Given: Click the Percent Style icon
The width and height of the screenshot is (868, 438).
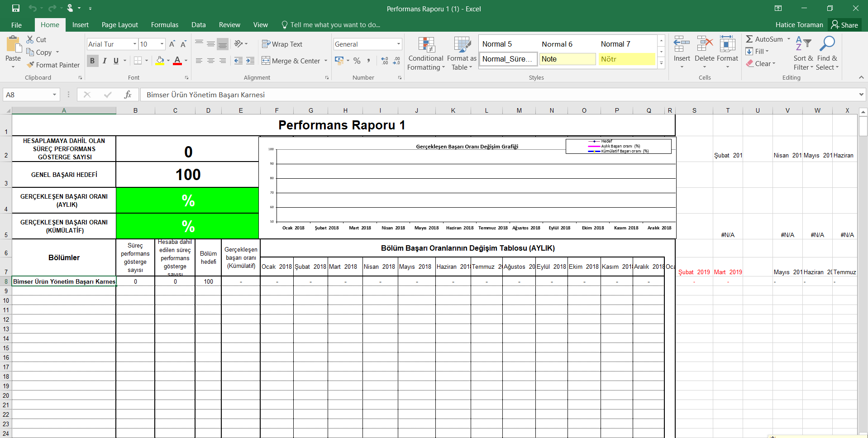Looking at the screenshot, I should 357,61.
